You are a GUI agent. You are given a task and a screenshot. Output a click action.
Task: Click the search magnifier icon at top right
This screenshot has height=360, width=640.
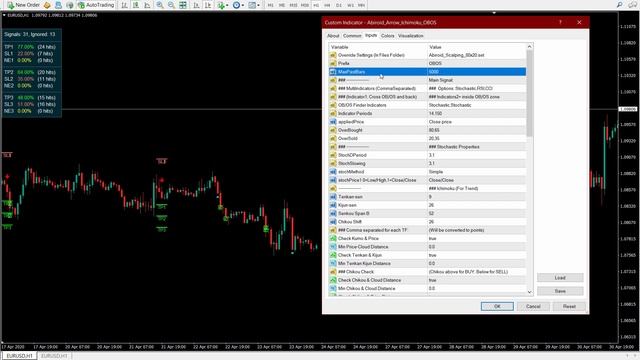tap(620, 5)
